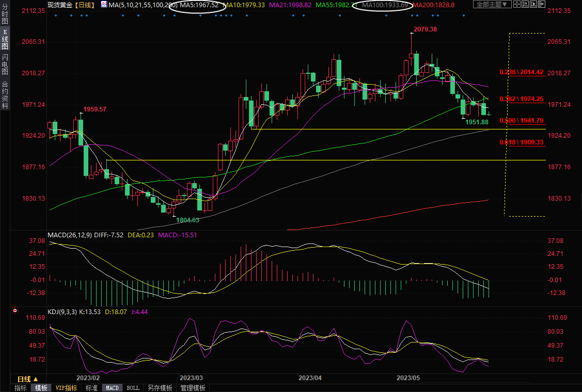Open the VIP指标 tab
582x392 pixels.
pyautogui.click(x=66, y=388)
